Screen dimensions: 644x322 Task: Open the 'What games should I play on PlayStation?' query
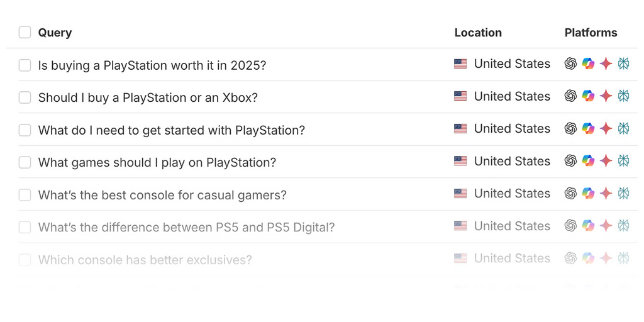(x=157, y=162)
